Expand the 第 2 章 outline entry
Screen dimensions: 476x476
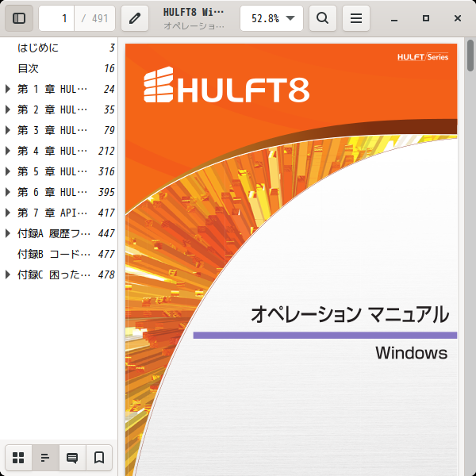pyautogui.click(x=8, y=109)
